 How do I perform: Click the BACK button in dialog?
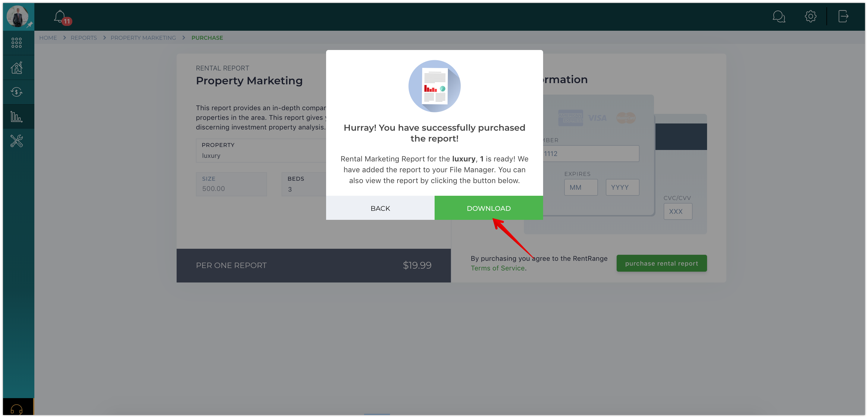click(380, 208)
